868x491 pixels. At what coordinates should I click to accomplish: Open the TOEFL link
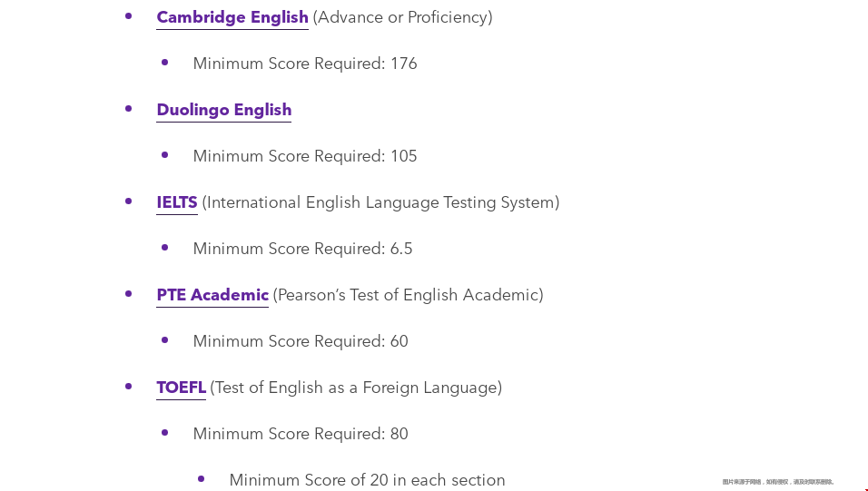(x=181, y=387)
